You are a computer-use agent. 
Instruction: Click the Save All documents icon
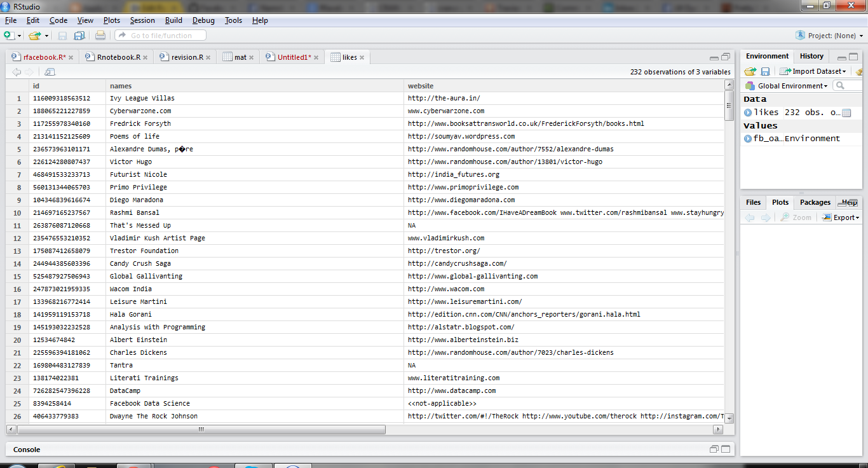point(79,36)
